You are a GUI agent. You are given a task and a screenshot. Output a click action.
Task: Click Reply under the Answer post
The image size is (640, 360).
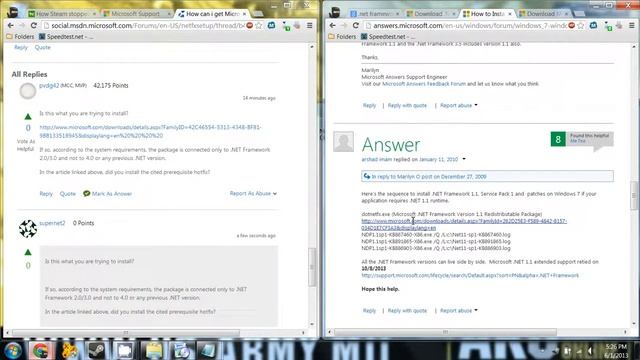369,311
